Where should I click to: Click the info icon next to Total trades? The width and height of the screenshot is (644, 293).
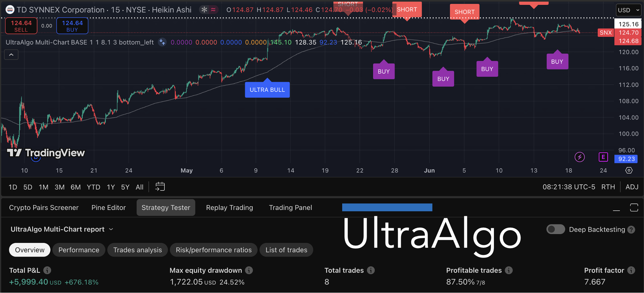371,270
